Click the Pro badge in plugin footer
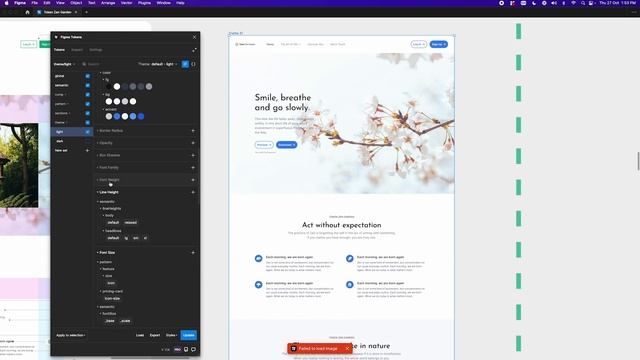The width and height of the screenshot is (640, 360). (178, 349)
